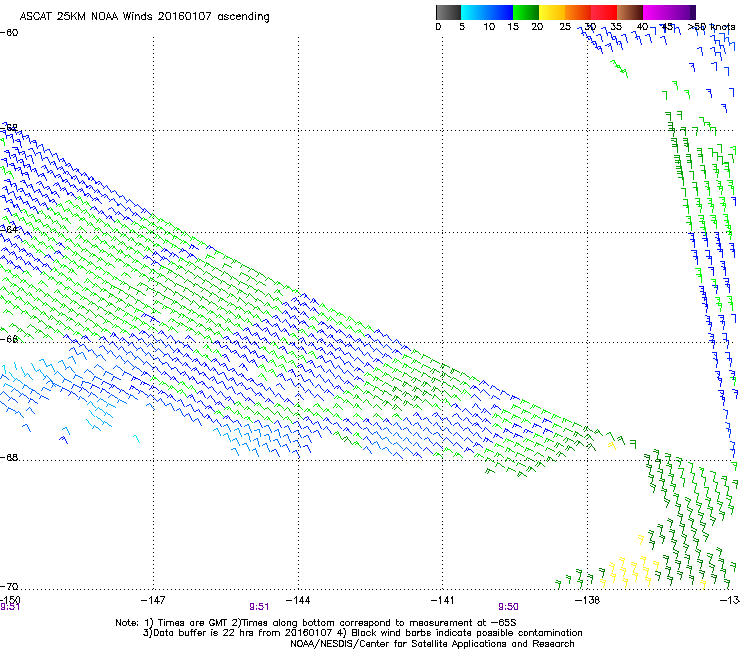The width and height of the screenshot is (740, 650).
Task: Click the '-68' latitude label
Action: pos(9,457)
